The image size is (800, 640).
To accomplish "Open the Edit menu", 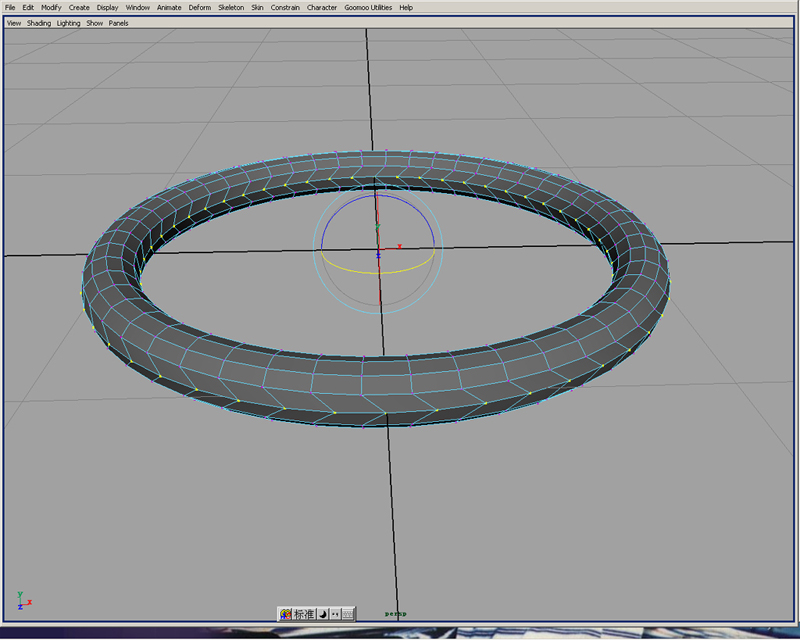I will click(28, 8).
